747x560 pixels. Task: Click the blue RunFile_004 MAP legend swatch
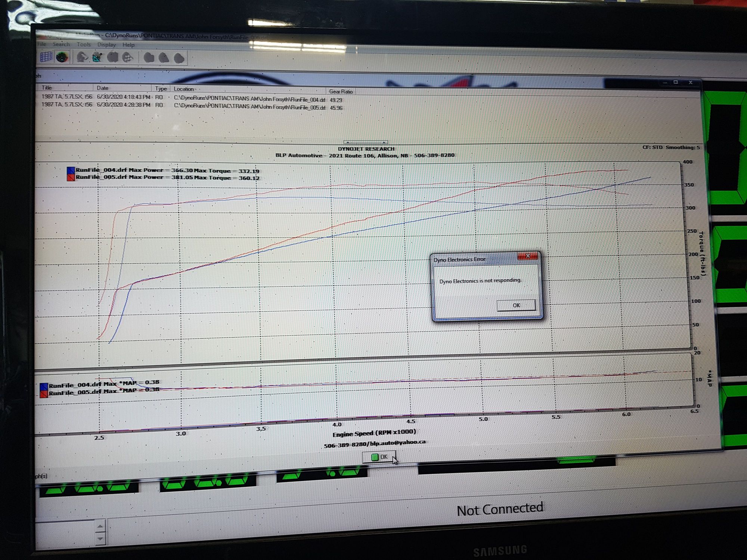coord(44,386)
